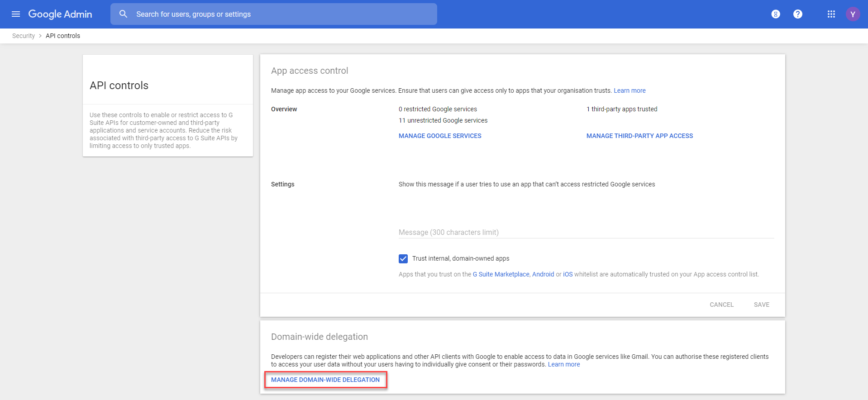Uncheck Trust internal, domain-owned apps
The width and height of the screenshot is (868, 400).
(403, 259)
